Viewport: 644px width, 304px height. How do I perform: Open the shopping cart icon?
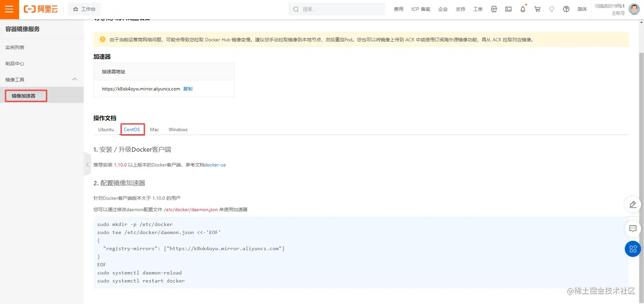click(x=537, y=9)
